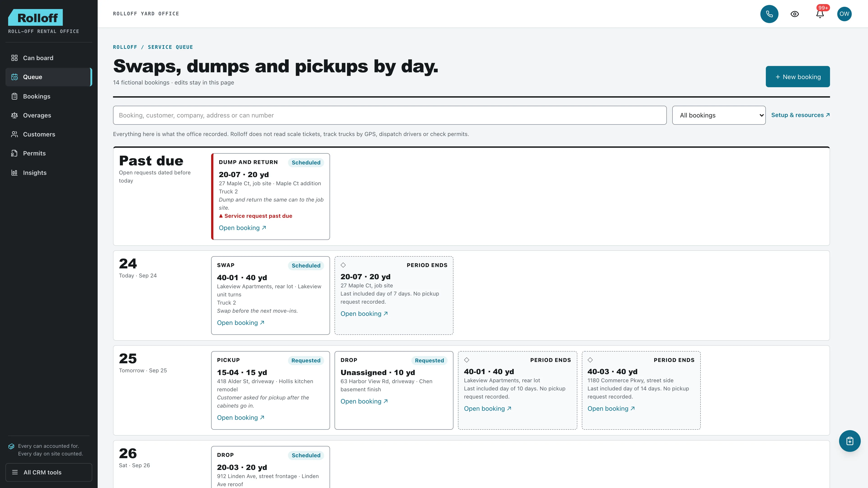This screenshot has height=488, width=868.
Task: Toggle the eye visibility icon in header
Action: 795,14
